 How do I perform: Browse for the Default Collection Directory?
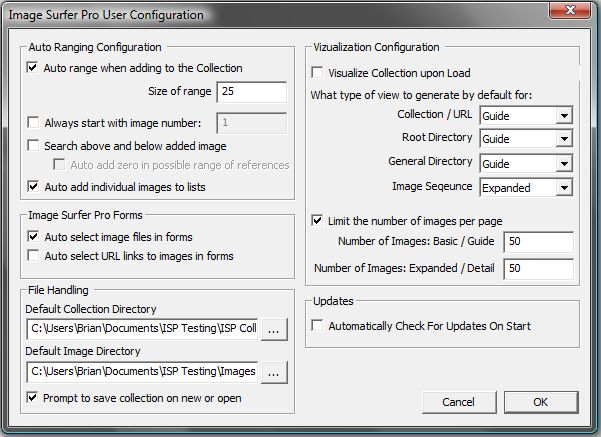(x=274, y=329)
